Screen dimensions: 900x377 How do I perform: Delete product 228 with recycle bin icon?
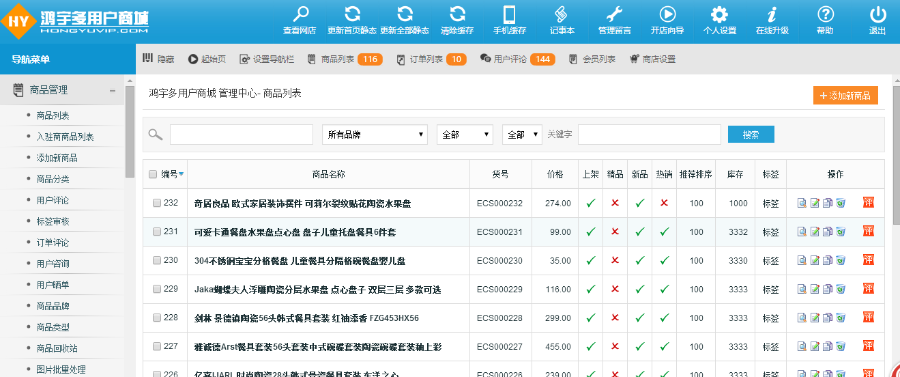click(840, 317)
